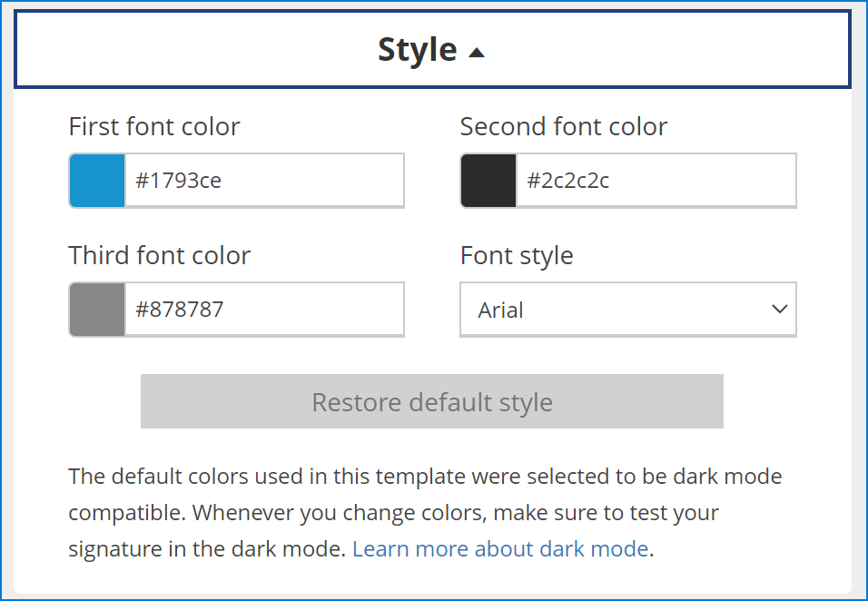Open the Learn more about dark mode link
The width and height of the screenshot is (868, 601).
tap(500, 549)
